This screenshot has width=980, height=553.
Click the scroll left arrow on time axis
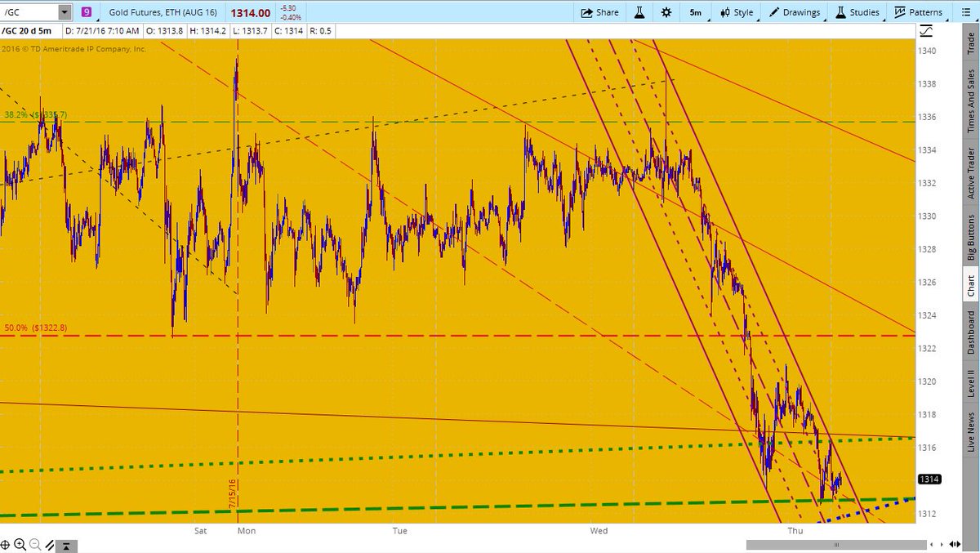[932, 545]
